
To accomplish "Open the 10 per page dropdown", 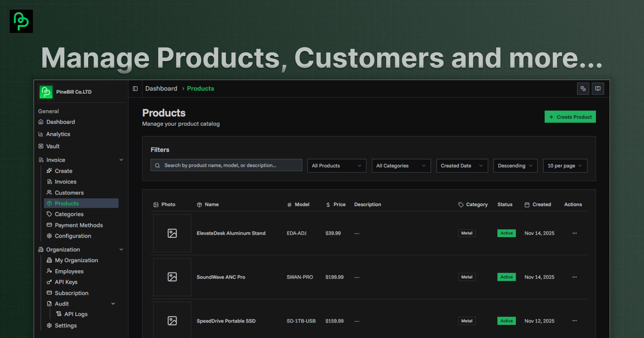I will [565, 166].
